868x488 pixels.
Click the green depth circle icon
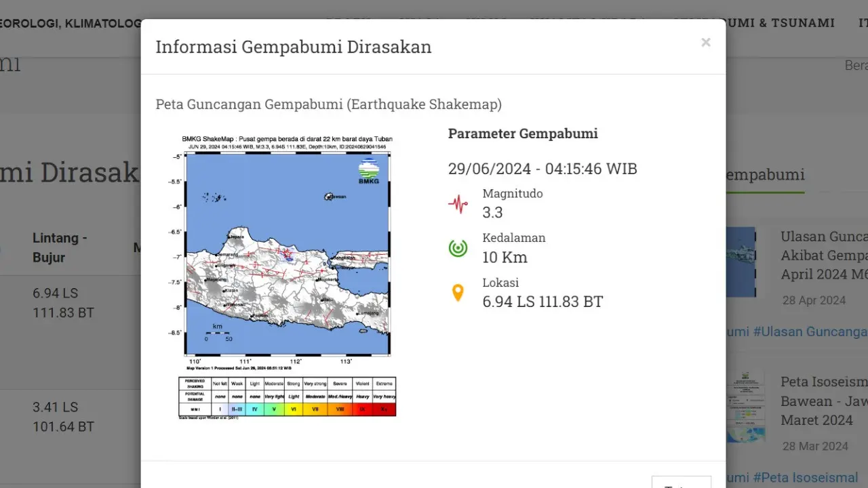(x=458, y=248)
